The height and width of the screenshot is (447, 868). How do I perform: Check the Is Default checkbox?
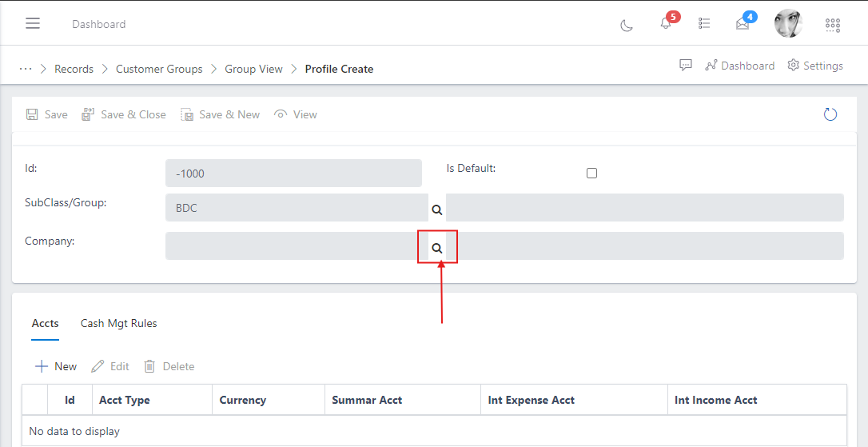tap(591, 174)
